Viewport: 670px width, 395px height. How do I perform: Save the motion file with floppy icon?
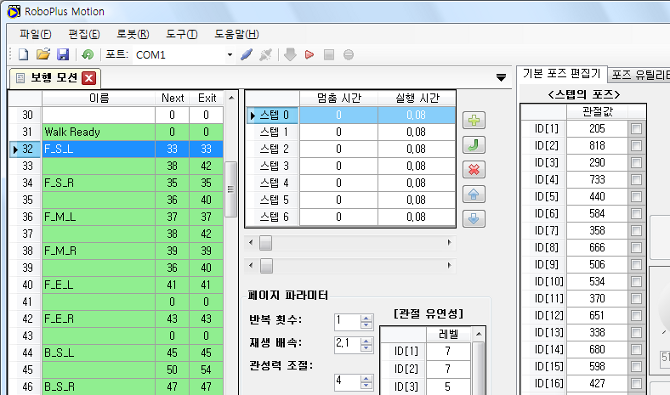(x=63, y=55)
